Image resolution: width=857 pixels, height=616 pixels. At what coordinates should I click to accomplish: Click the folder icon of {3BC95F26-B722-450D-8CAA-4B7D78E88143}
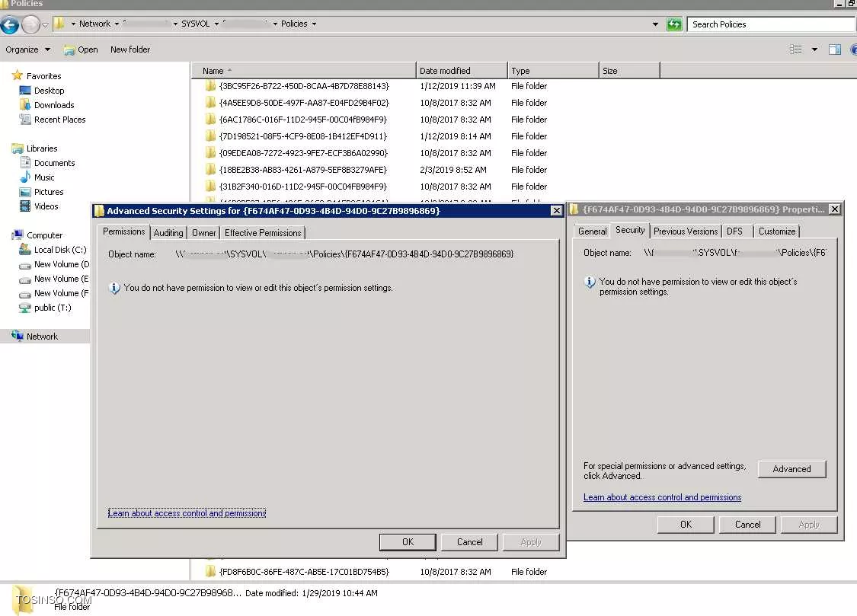(x=210, y=86)
